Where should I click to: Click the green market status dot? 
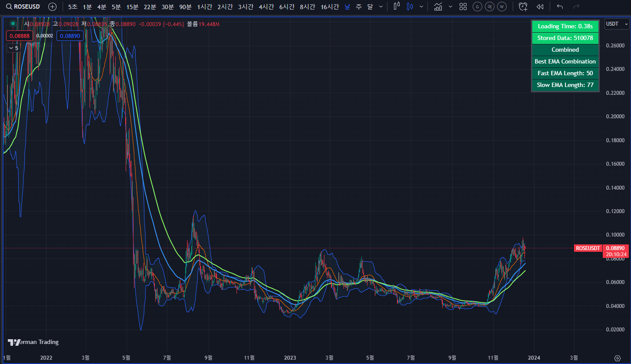pos(13,24)
